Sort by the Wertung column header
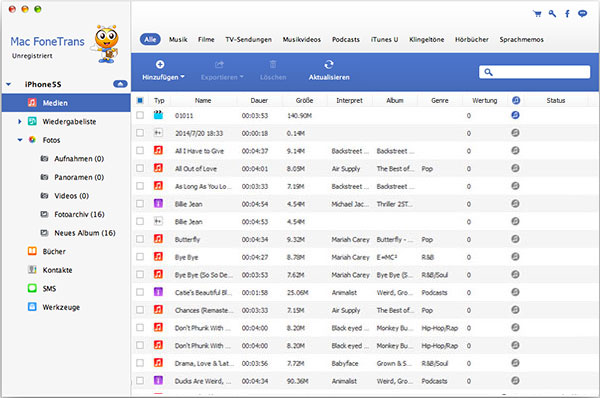Screen dimensions: 600x398 [x=484, y=100]
